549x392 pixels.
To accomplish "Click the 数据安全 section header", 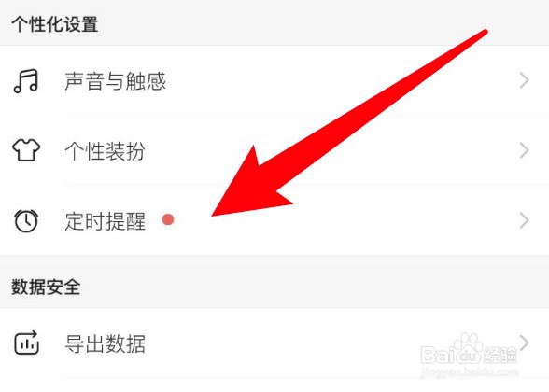I will point(46,287).
